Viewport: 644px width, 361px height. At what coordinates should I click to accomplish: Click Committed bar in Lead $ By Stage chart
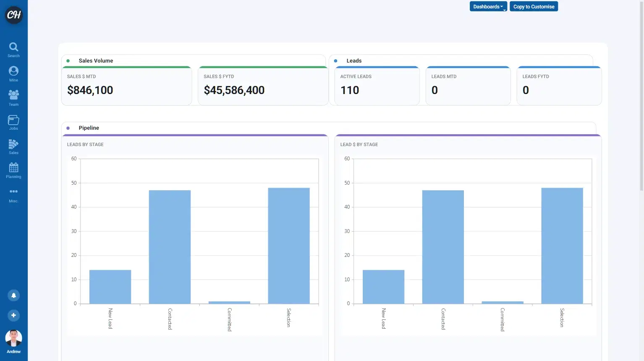[503, 302]
